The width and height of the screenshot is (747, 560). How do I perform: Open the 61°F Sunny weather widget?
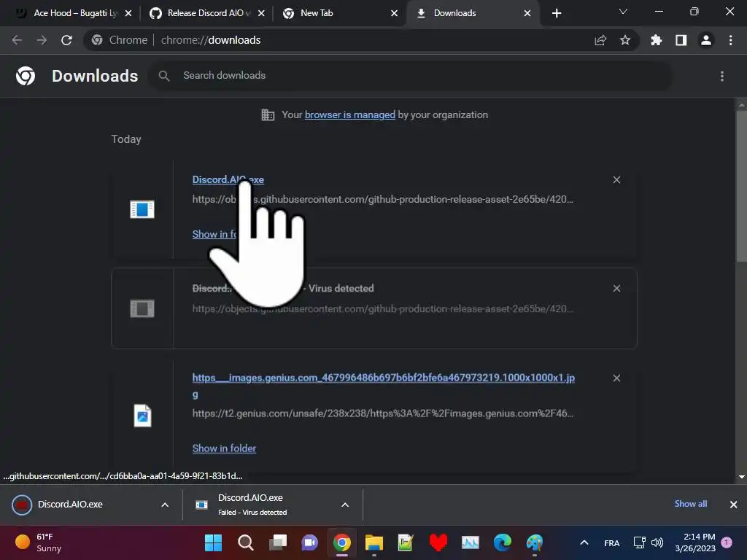tap(39, 542)
